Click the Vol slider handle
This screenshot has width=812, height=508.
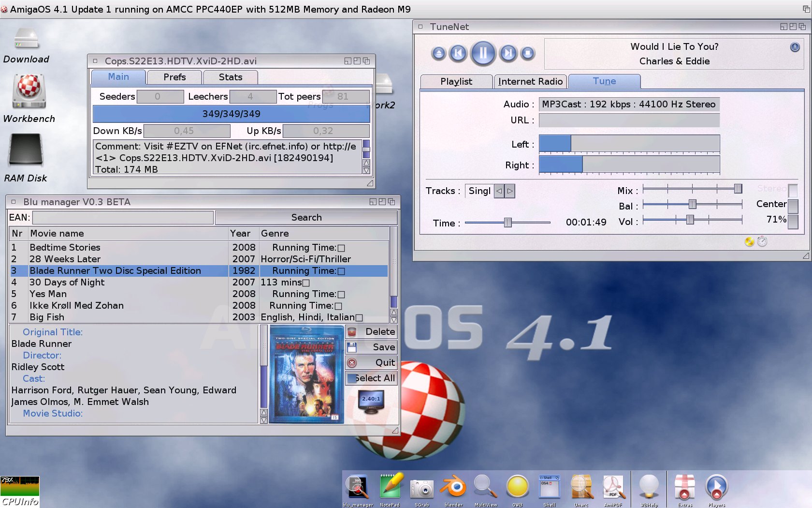pyautogui.click(x=690, y=220)
